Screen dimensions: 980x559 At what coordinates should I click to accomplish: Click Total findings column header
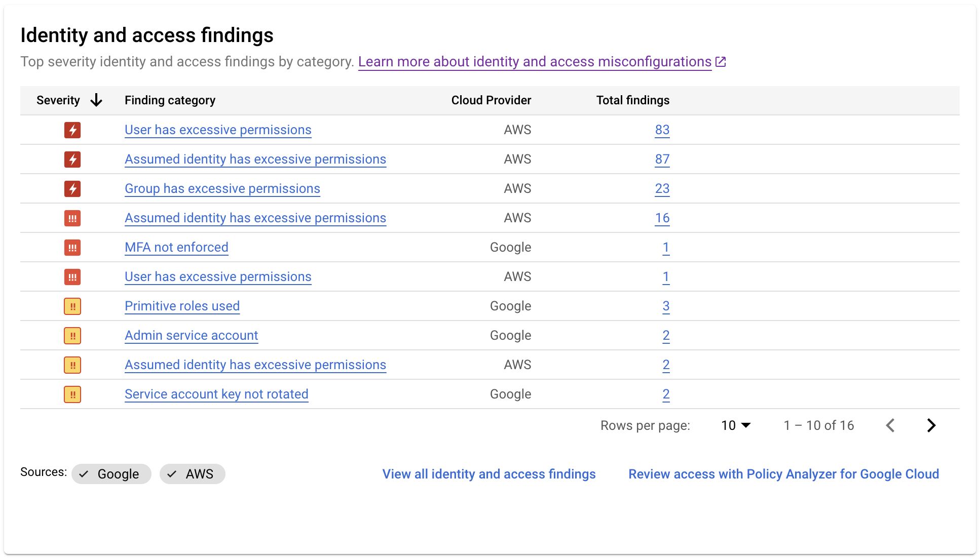click(x=632, y=100)
